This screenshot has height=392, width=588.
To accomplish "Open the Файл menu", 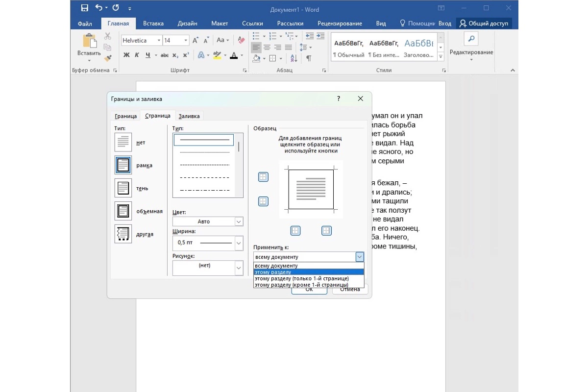I will tap(85, 24).
